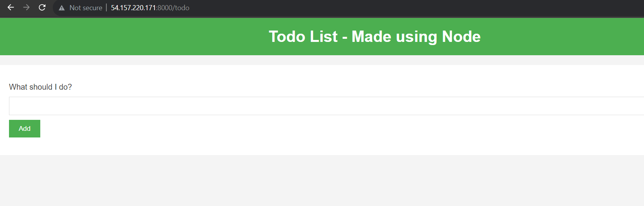Viewport: 644px width, 206px height.
Task: Click the word "Made" in the heading
Action: pos(371,36)
